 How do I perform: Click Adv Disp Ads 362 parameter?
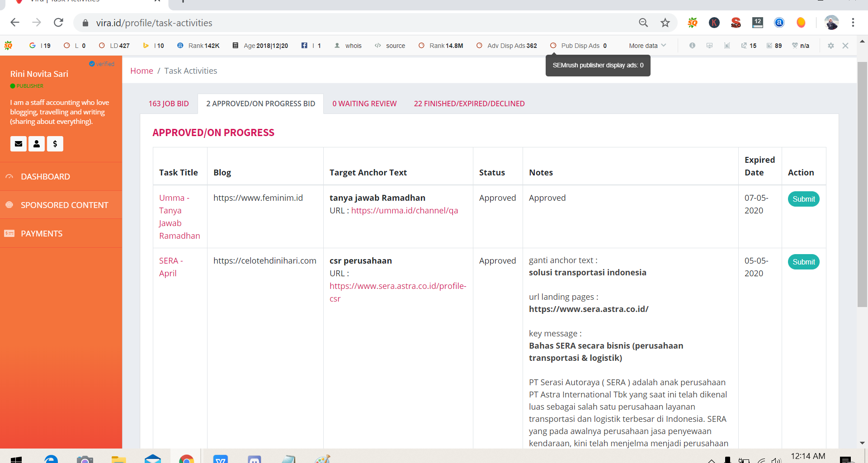point(507,46)
